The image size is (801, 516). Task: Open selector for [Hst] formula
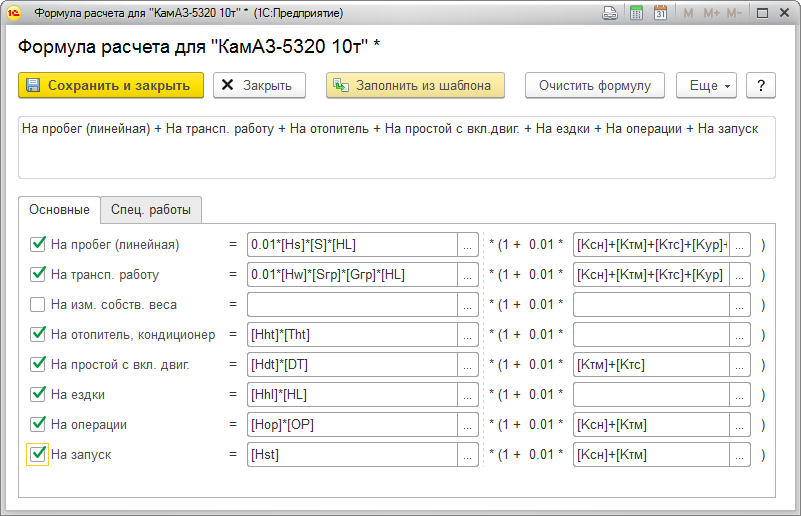(x=467, y=454)
